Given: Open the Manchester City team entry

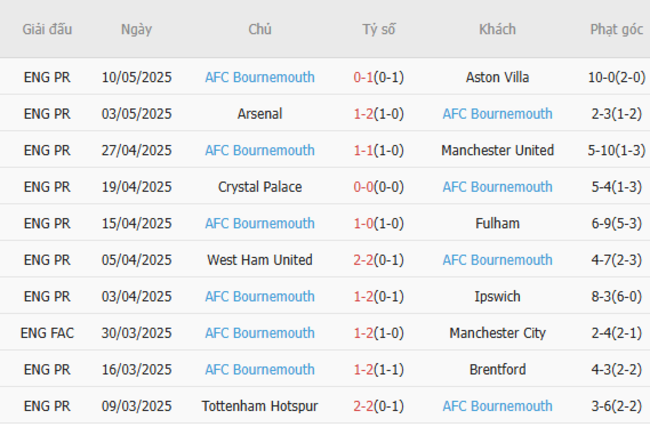Looking at the screenshot, I should [497, 333].
